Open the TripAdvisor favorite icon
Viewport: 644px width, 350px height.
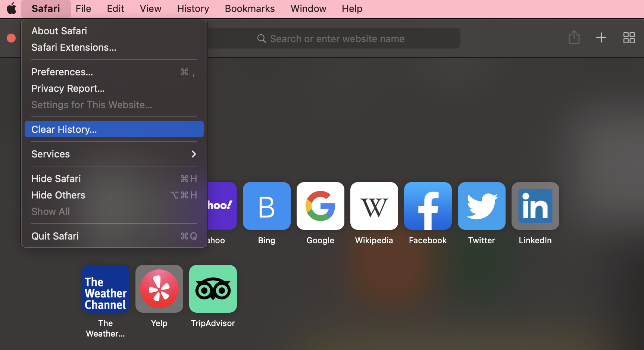[213, 289]
